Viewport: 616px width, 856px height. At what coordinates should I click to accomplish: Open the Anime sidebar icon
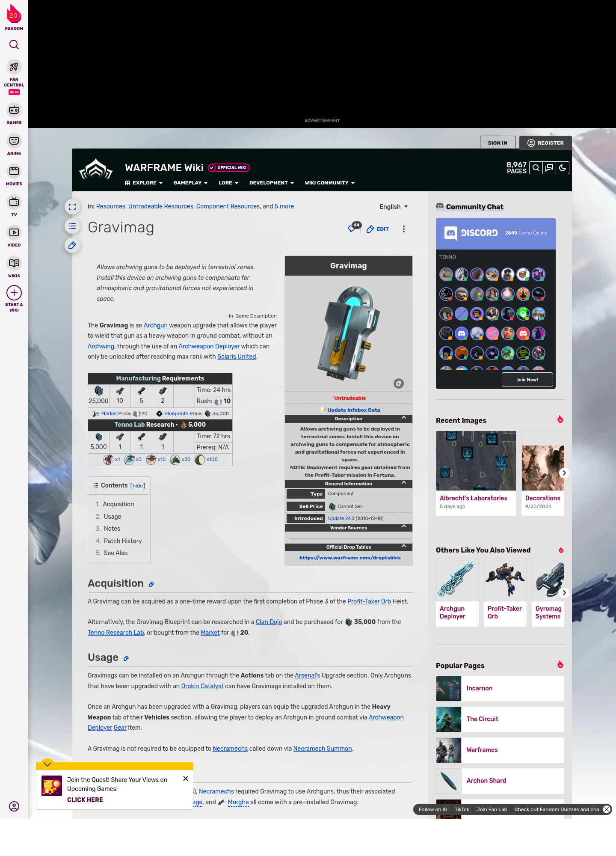(14, 141)
